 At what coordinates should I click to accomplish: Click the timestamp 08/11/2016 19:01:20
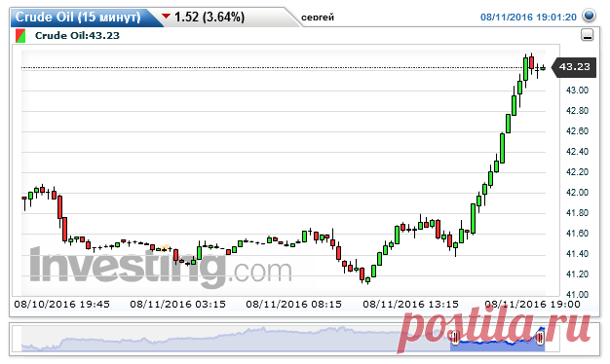click(x=528, y=18)
